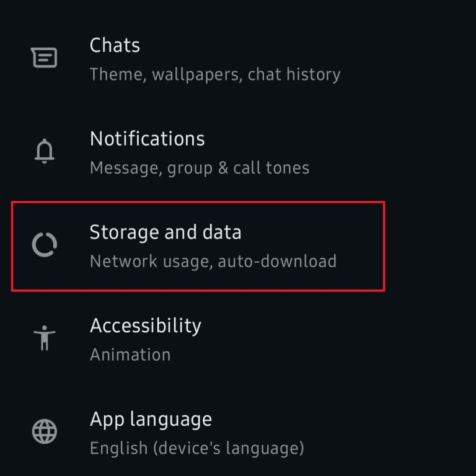Screen dimensions: 476x476
Task: Select the Storage and data title
Action: (x=165, y=232)
